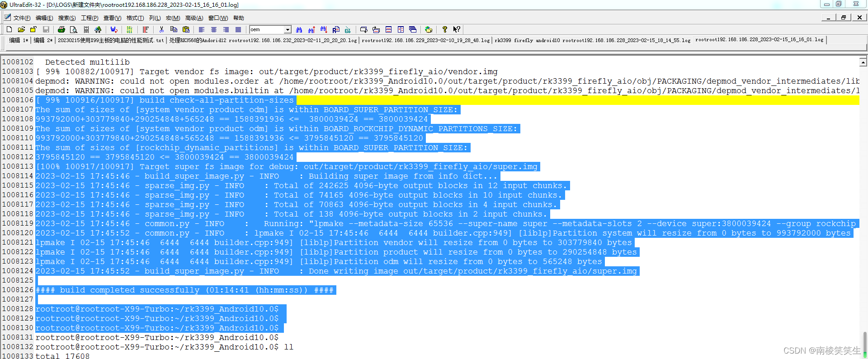
Task: Click the Word Wrap toggle icon
Action: [114, 29]
